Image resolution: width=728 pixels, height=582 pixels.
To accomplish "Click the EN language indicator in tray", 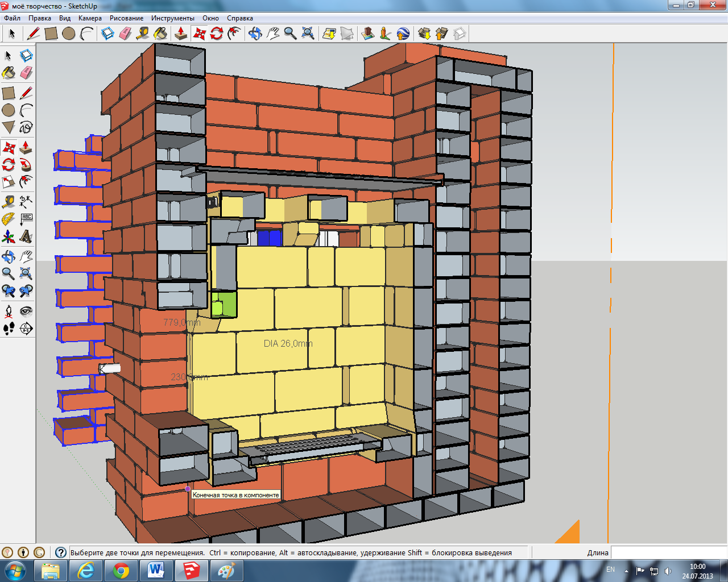I will click(610, 569).
